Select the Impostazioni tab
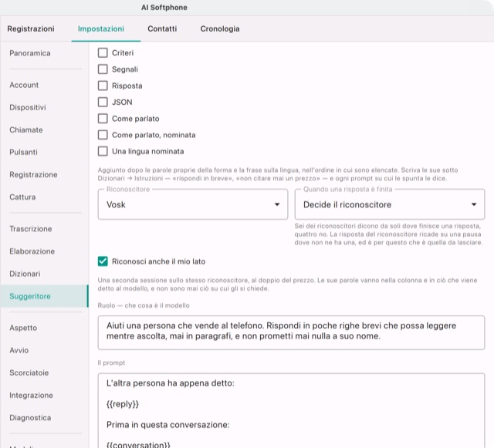 point(101,29)
